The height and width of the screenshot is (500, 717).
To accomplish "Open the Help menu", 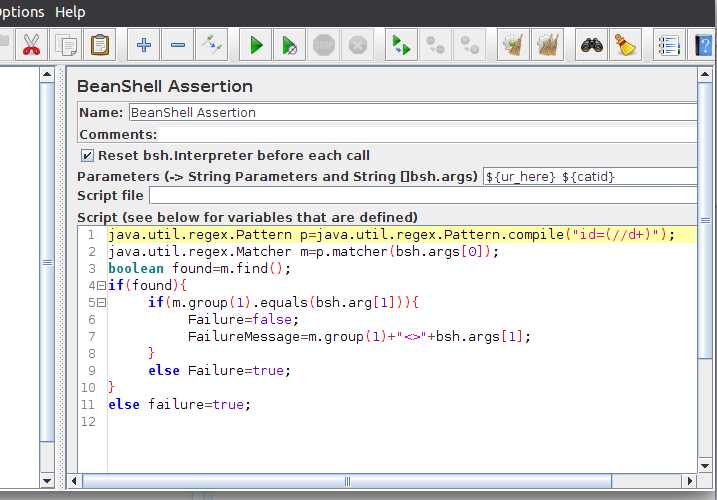I will [x=70, y=11].
